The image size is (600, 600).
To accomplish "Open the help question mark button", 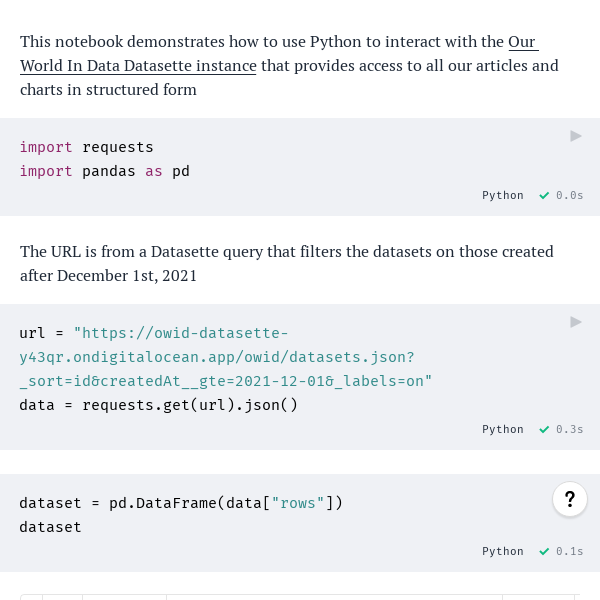I will tap(570, 499).
